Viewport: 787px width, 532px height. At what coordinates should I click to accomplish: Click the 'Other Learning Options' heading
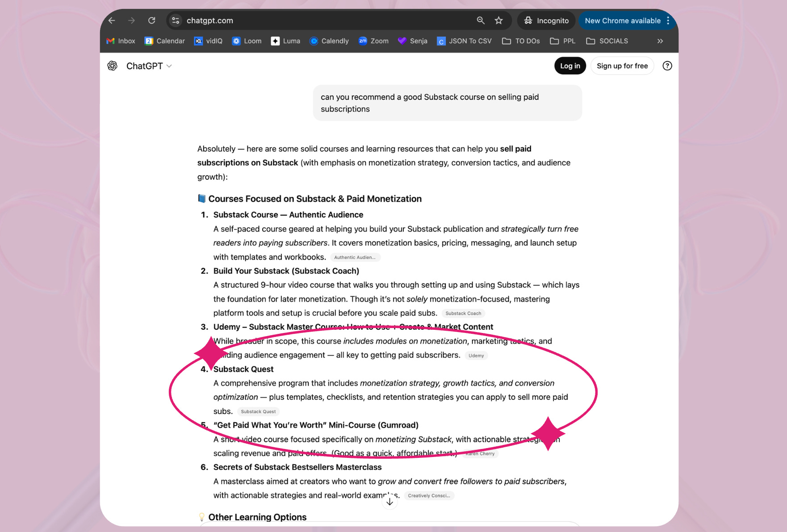(x=257, y=517)
